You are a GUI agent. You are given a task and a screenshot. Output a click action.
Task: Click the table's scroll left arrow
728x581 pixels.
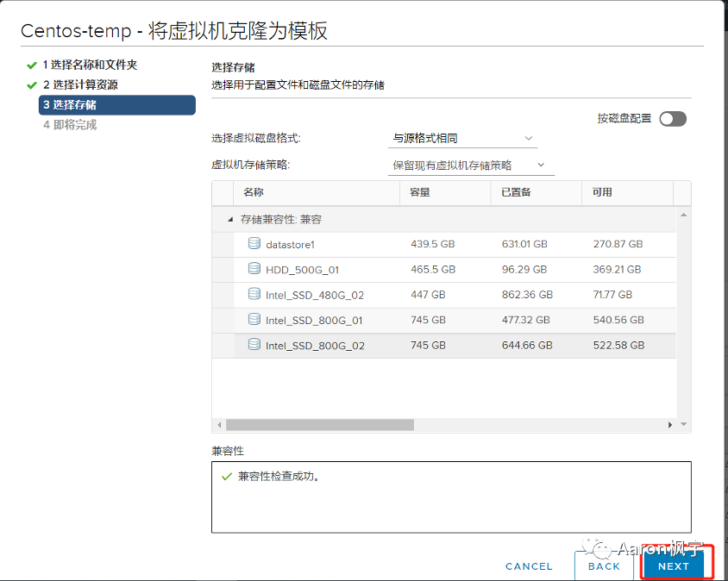point(219,425)
